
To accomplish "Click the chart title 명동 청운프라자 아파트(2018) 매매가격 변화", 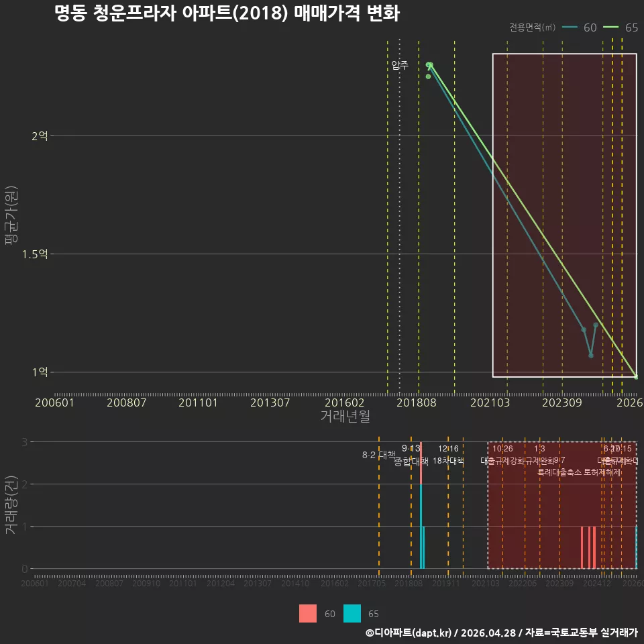I will 227,13.
